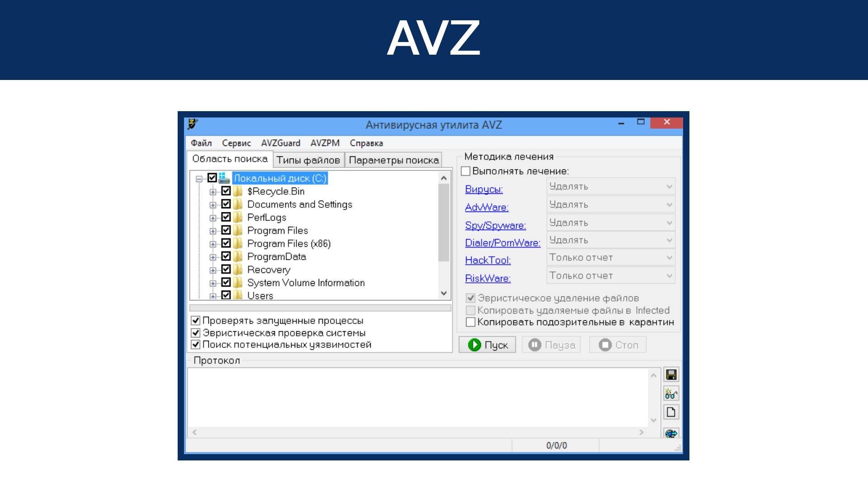Open the Dialer/PornWare action dropdown
The image size is (868, 488).
tap(611, 240)
